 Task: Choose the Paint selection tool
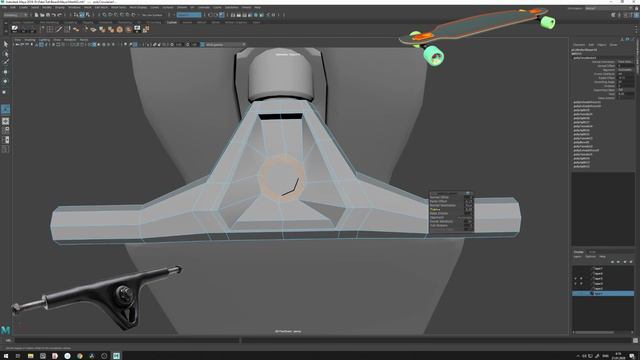[x=5, y=62]
